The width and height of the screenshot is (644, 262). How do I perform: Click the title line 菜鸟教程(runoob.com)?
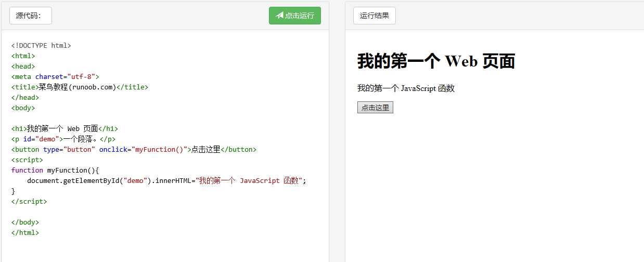pyautogui.click(x=80, y=87)
